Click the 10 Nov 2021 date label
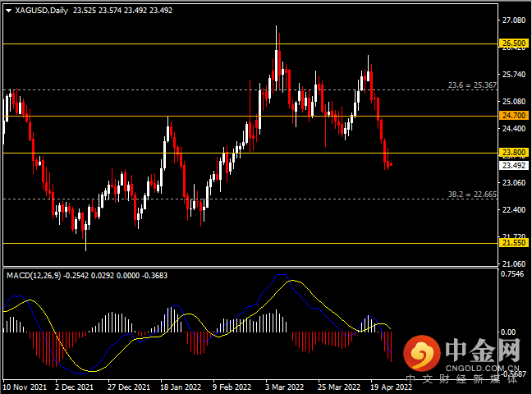The width and height of the screenshot is (532, 394). coord(25,387)
